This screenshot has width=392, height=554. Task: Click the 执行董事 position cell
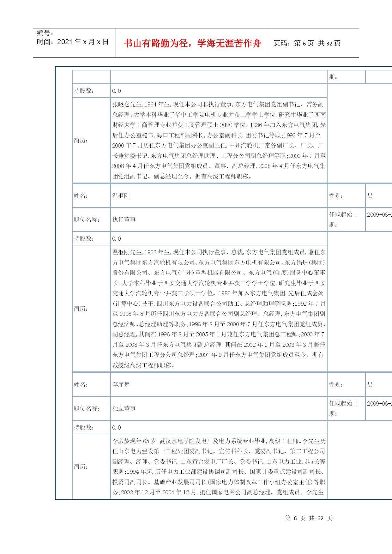point(124,220)
